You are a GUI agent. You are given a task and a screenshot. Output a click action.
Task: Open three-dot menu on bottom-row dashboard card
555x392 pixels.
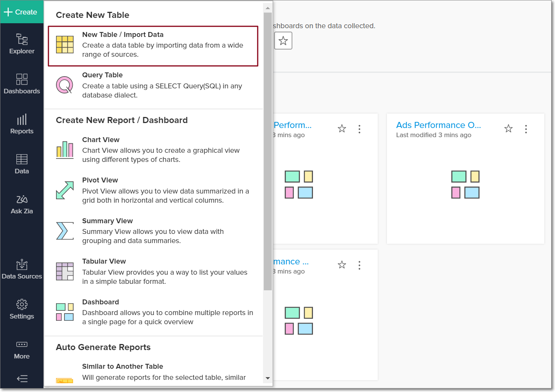(x=359, y=265)
